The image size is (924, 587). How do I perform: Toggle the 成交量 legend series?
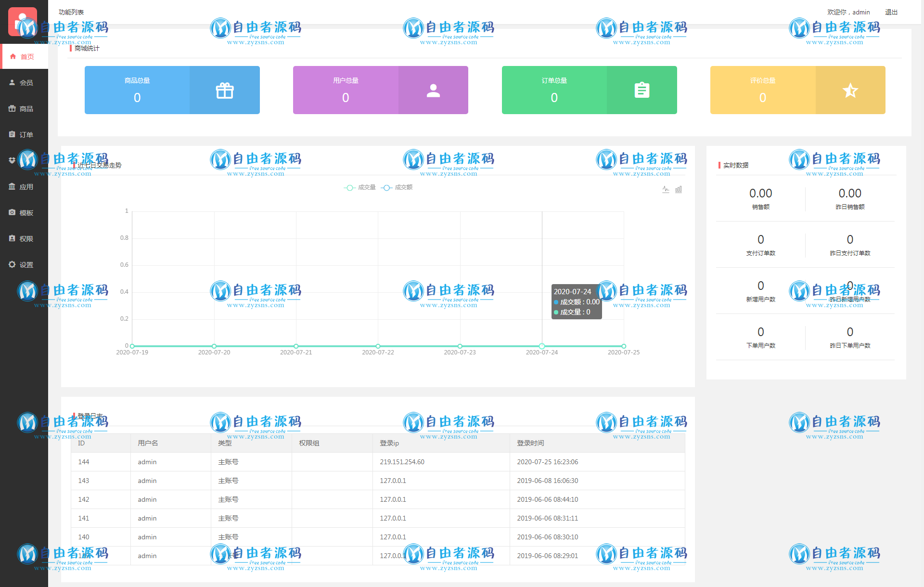360,187
